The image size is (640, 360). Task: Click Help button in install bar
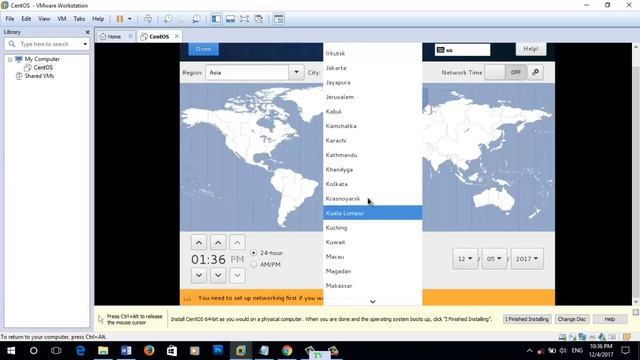pyautogui.click(x=610, y=319)
